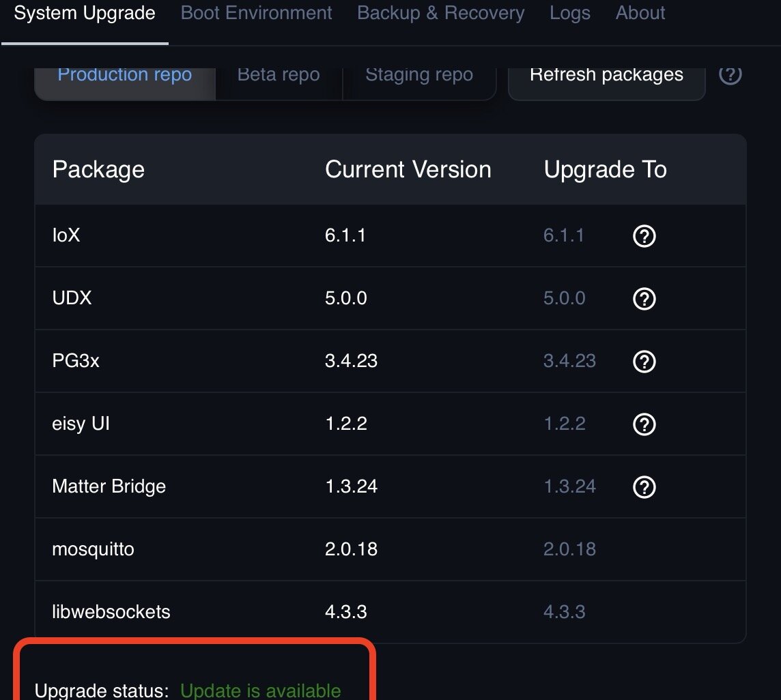Select the libwebsockets package name
Viewport: 781px width, 700px height.
click(x=111, y=611)
